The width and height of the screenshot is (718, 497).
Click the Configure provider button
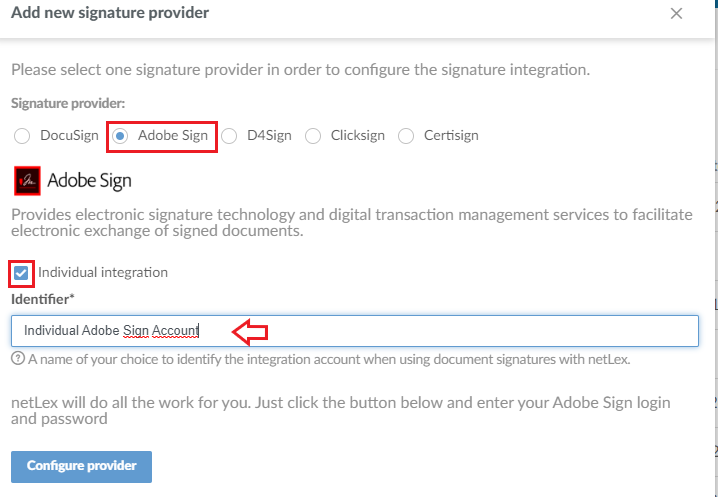(82, 467)
